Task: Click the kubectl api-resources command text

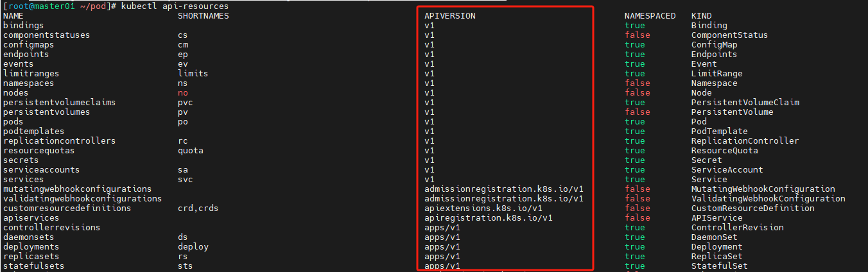Action: 175,6
